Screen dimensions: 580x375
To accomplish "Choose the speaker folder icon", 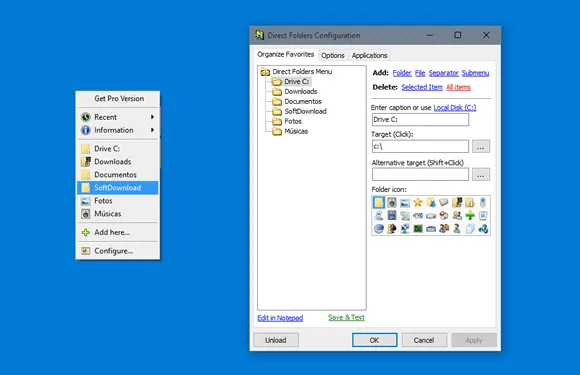I will click(392, 202).
